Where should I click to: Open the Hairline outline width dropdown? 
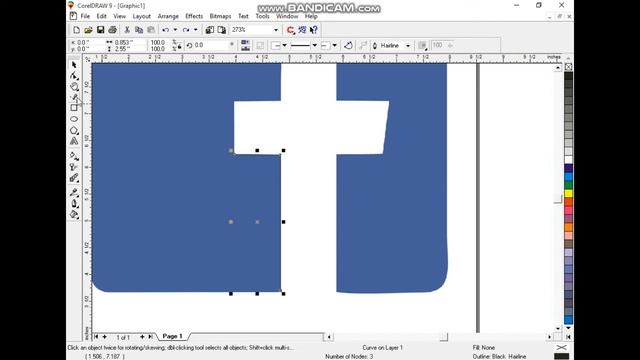click(408, 46)
